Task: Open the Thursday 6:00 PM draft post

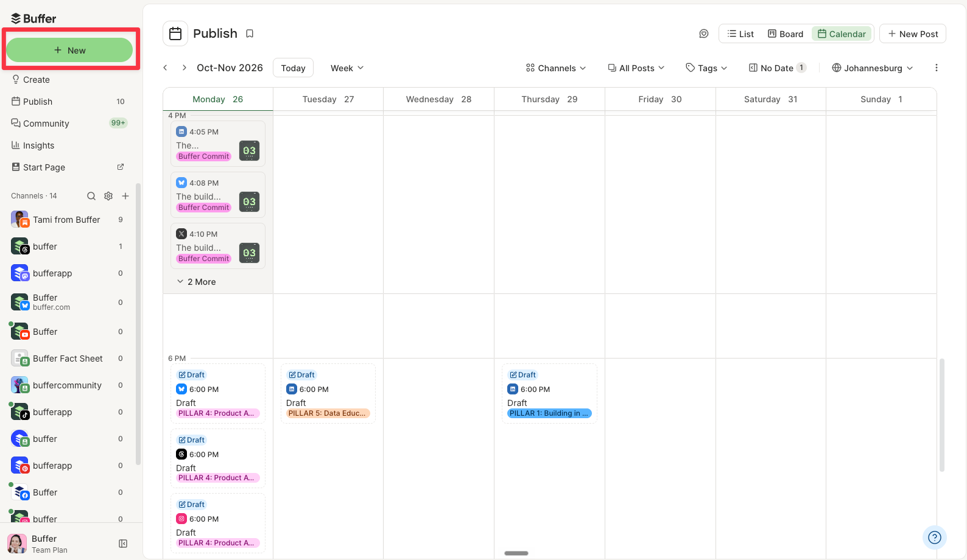Action: pos(549,393)
